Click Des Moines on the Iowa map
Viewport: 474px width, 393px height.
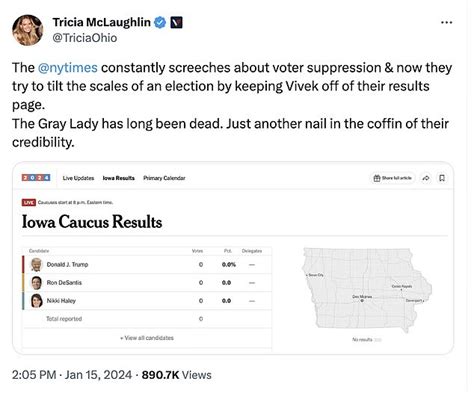coord(362,298)
